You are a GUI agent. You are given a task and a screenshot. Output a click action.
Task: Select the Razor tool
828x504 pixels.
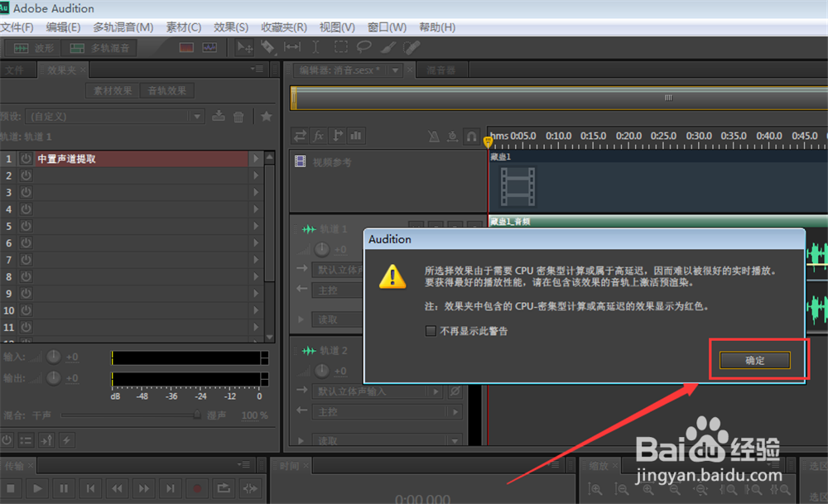267,47
